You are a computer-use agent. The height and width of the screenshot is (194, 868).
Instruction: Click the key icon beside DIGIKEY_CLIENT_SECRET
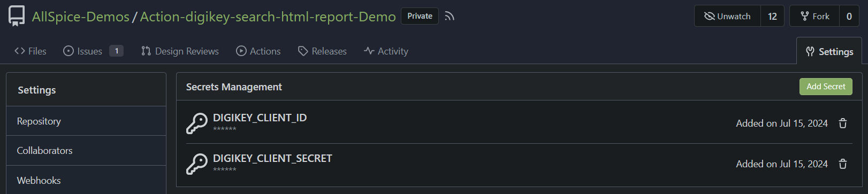[x=196, y=164]
